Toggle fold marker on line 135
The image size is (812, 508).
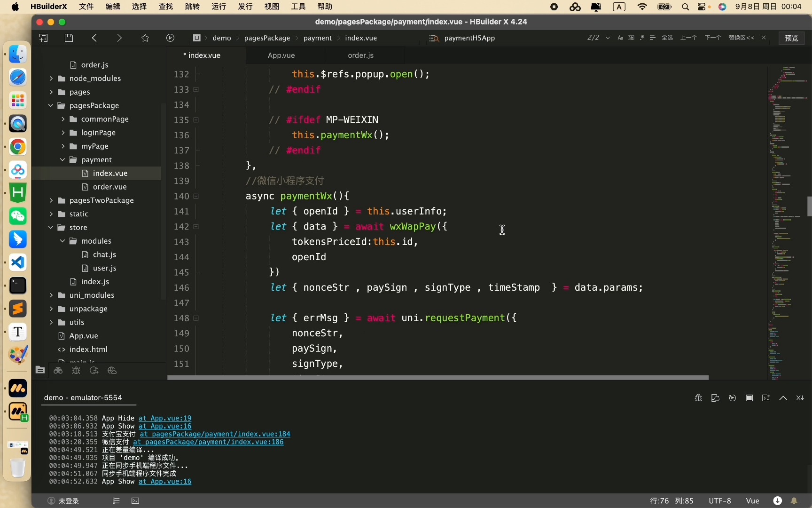[x=196, y=120]
